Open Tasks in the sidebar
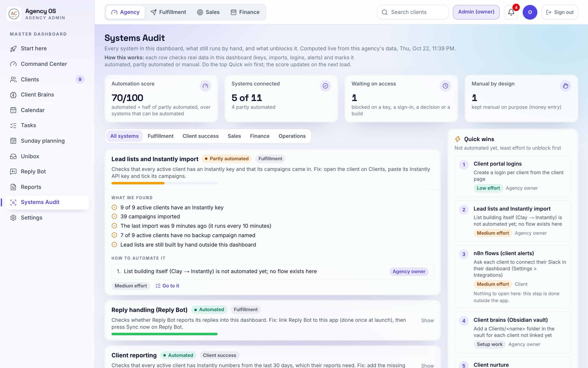 [47, 125]
